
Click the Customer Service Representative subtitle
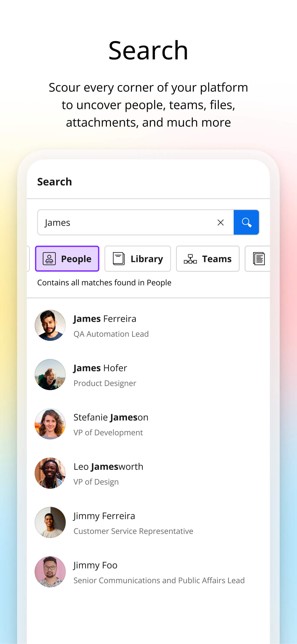pyautogui.click(x=133, y=531)
